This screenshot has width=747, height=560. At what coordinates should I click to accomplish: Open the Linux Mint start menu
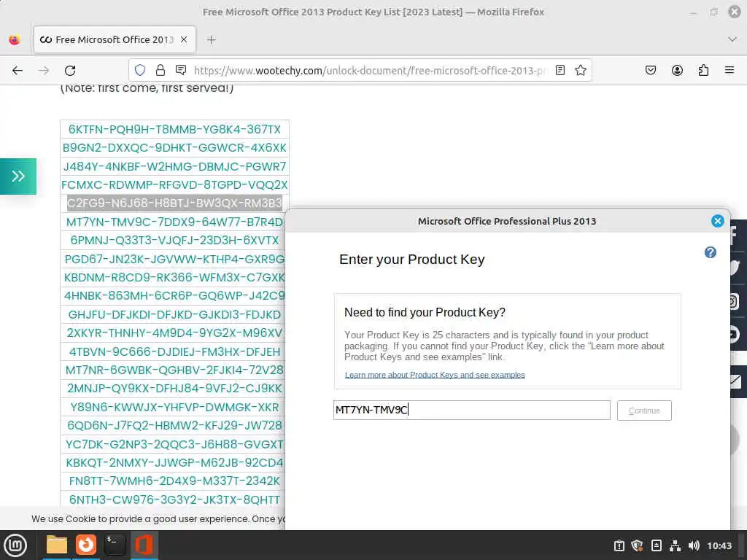[x=15, y=545]
